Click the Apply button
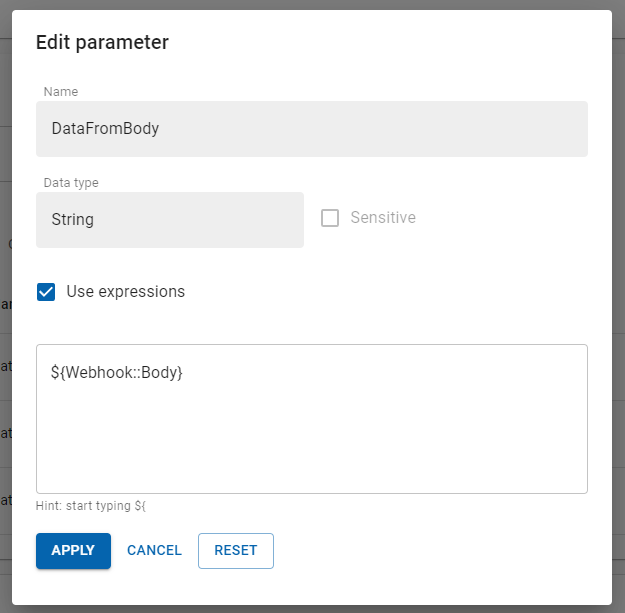This screenshot has height=613, width=625. point(73,550)
